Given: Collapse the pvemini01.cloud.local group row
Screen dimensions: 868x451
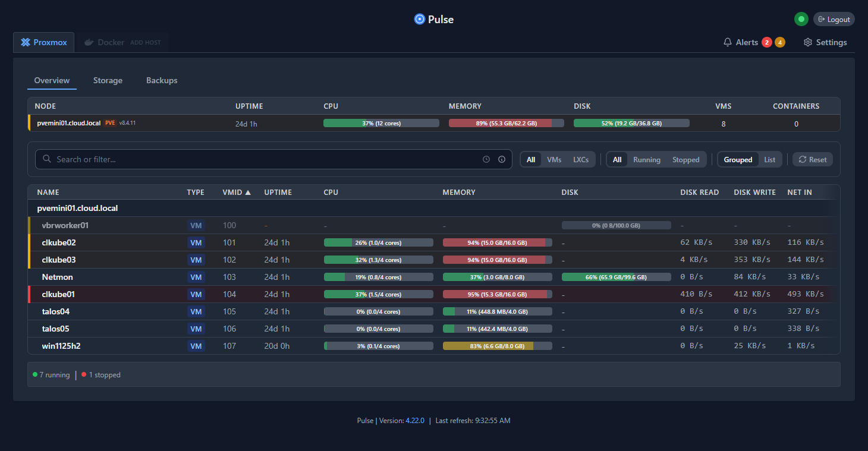Looking at the screenshot, I should (x=77, y=209).
